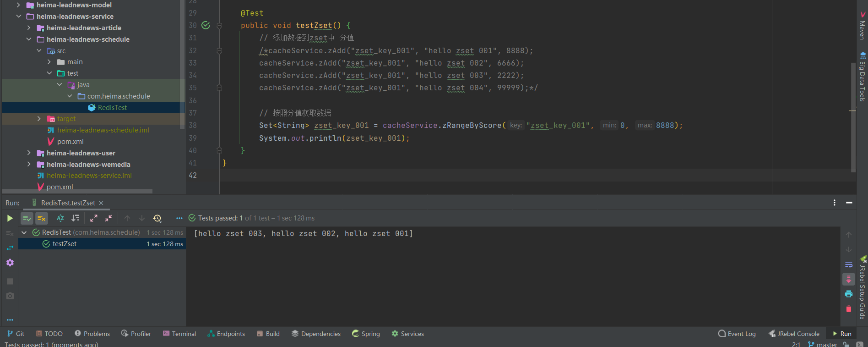Open the JRebel Console
The image size is (868, 347).
click(x=794, y=334)
